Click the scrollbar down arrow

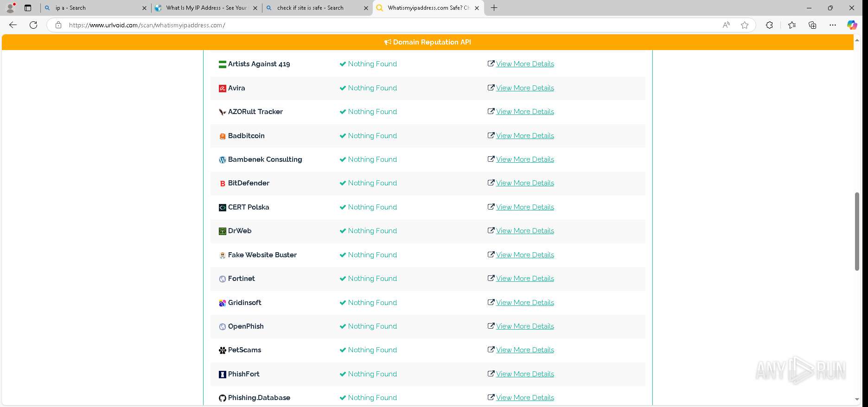click(x=857, y=399)
